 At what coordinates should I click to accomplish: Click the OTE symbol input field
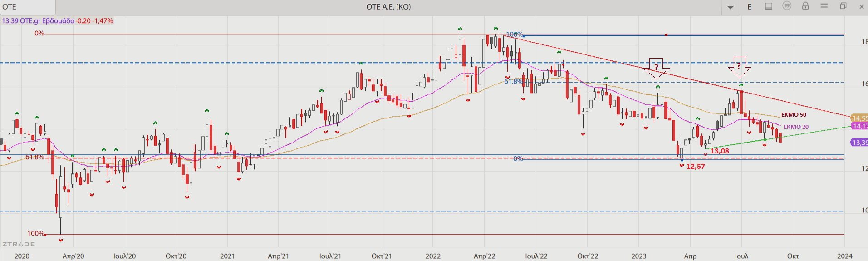28,7
